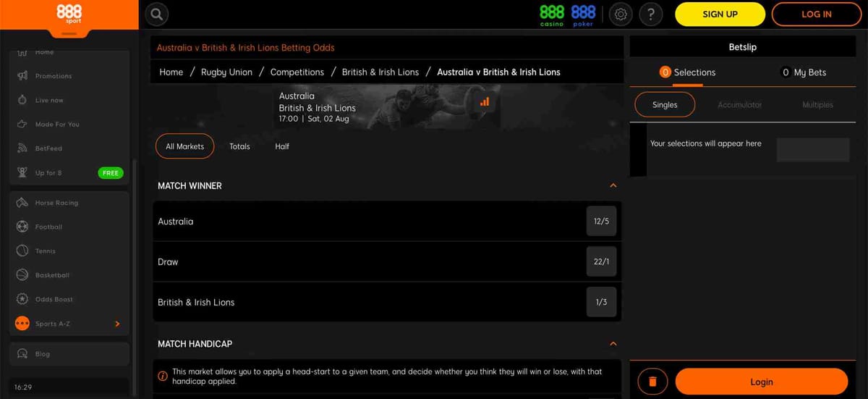Collapse the Match Handicap market
The width and height of the screenshot is (868, 399).
pyautogui.click(x=613, y=344)
